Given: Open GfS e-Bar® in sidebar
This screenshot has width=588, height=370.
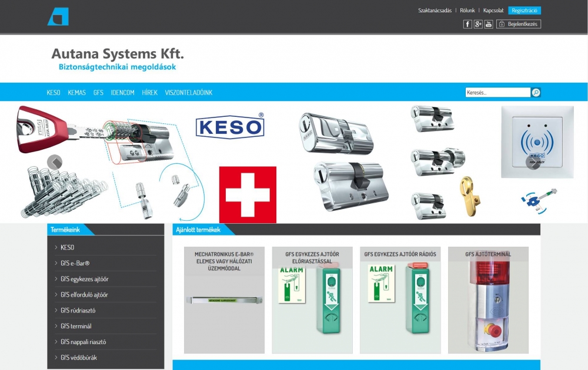Looking at the screenshot, I should coord(75,263).
